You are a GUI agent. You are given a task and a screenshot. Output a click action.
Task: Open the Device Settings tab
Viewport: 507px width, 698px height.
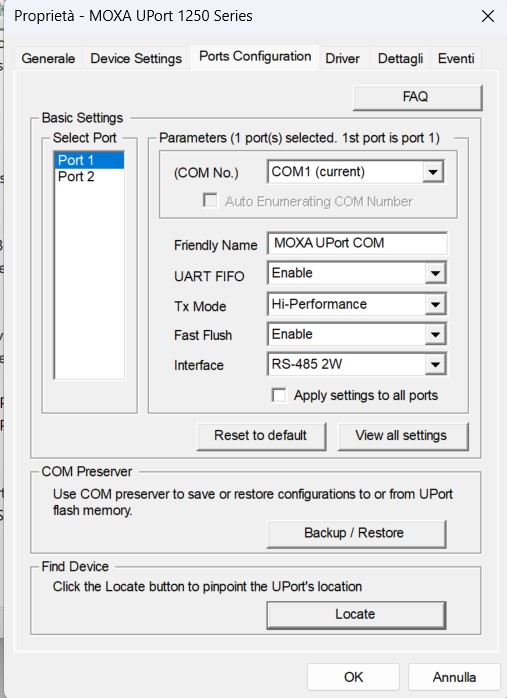click(136, 58)
